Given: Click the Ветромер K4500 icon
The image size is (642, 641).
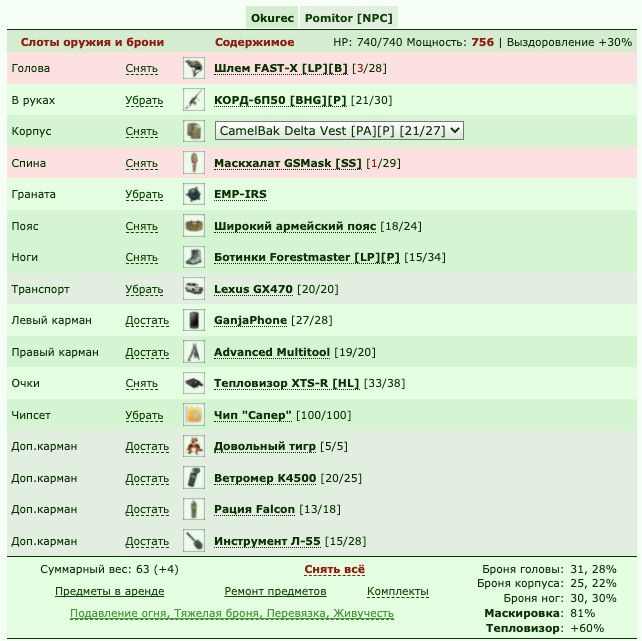Looking at the screenshot, I should click(194, 478).
